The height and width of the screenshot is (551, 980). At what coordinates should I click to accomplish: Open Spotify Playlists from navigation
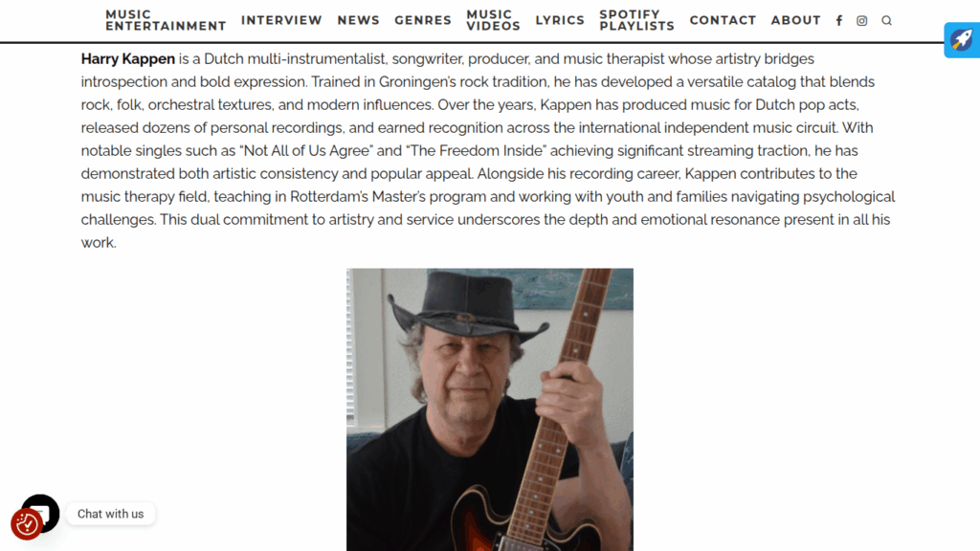[636, 21]
